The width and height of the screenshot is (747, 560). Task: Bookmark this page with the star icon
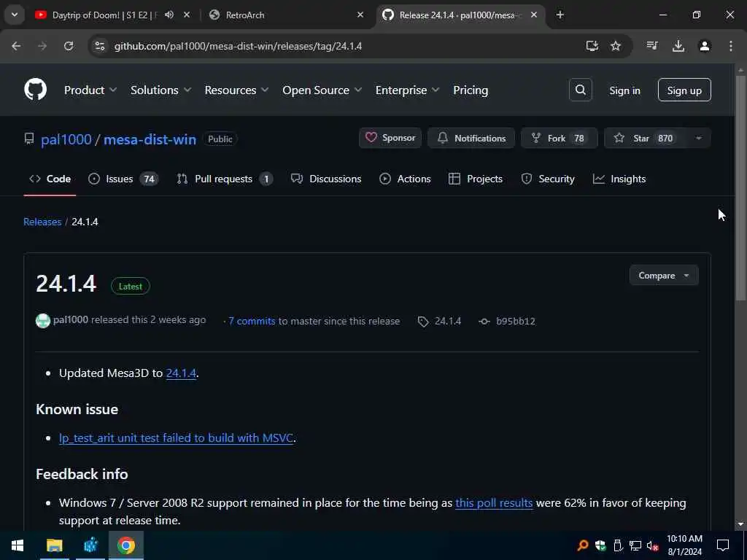[x=616, y=46]
